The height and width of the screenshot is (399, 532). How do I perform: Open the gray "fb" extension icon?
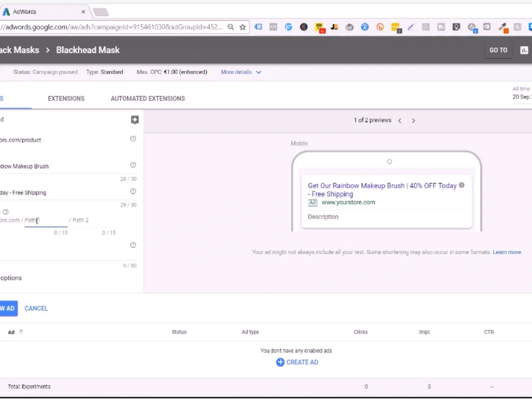[x=441, y=27]
